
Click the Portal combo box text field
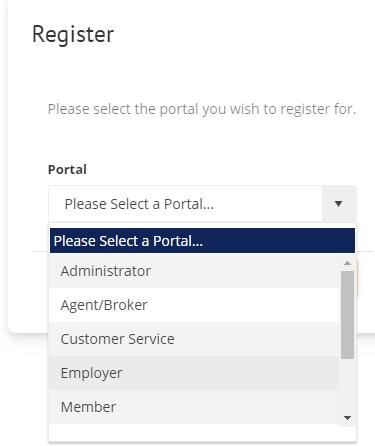[185, 204]
